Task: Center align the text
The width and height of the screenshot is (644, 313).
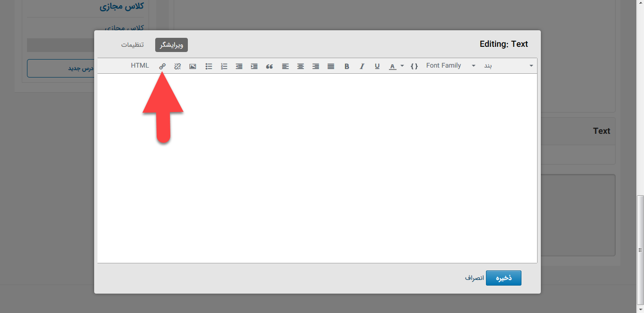Action: tap(300, 66)
